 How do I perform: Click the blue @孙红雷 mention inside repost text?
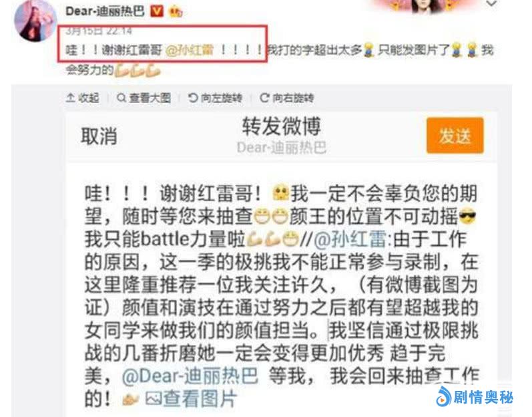pyautogui.click(x=350, y=239)
